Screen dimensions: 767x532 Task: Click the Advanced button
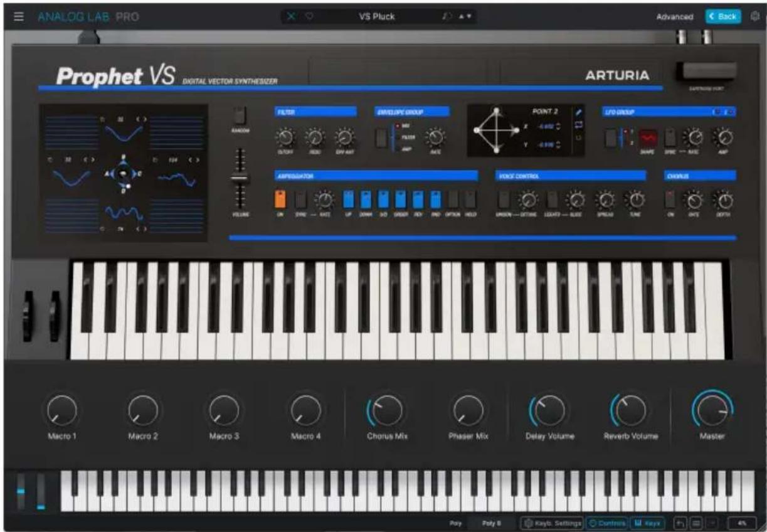point(674,17)
